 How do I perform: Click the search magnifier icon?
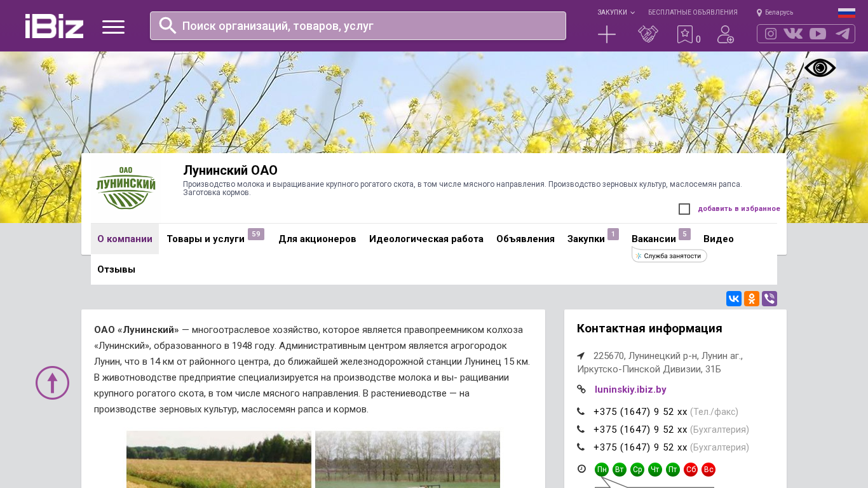point(168,25)
